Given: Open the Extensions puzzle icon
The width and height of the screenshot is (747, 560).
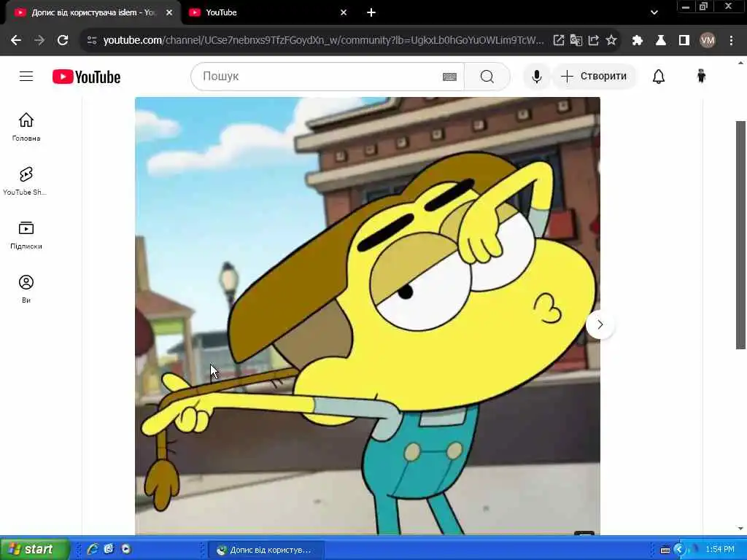Looking at the screenshot, I should tap(637, 41).
